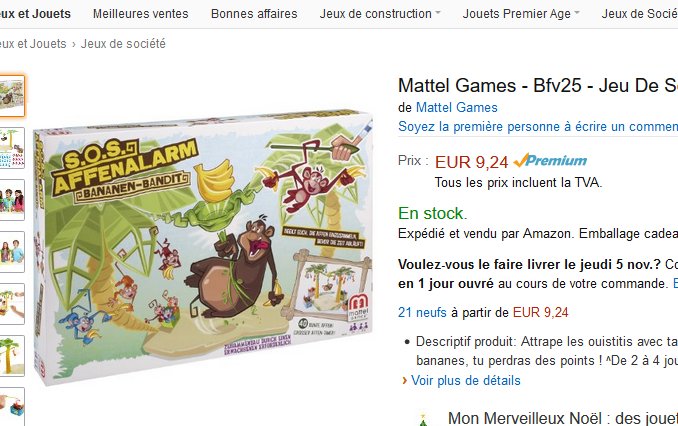Click the Christmas tree icon beside Mon Merveilleux Noël
678x426 pixels.
pos(423,420)
